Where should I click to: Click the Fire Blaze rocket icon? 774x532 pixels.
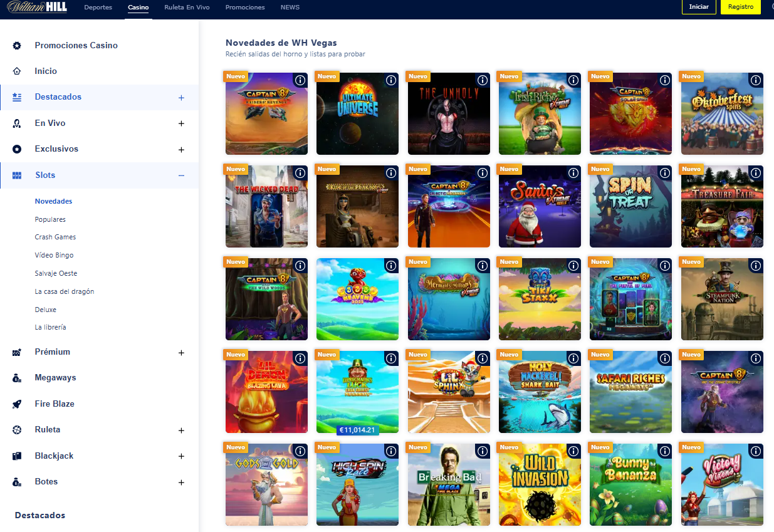(x=17, y=404)
